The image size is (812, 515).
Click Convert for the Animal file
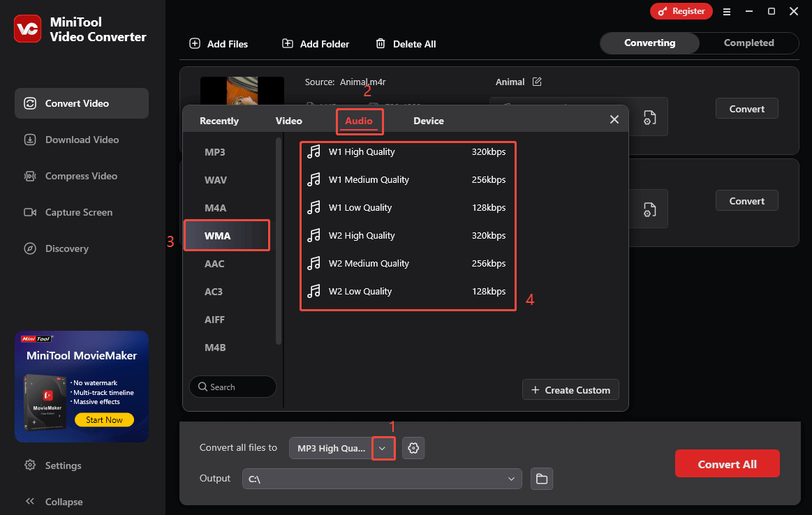(x=747, y=109)
